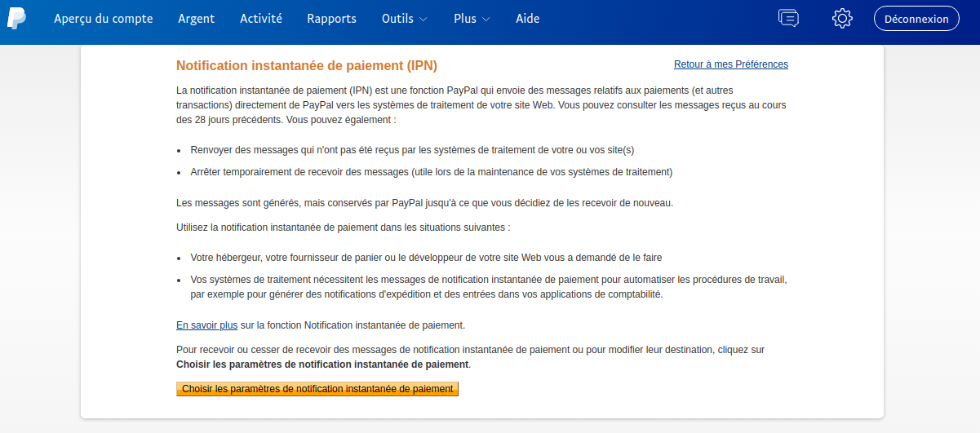The height and width of the screenshot is (433, 980).
Task: Follow the Retour à mes Préférences link
Action: pos(730,64)
